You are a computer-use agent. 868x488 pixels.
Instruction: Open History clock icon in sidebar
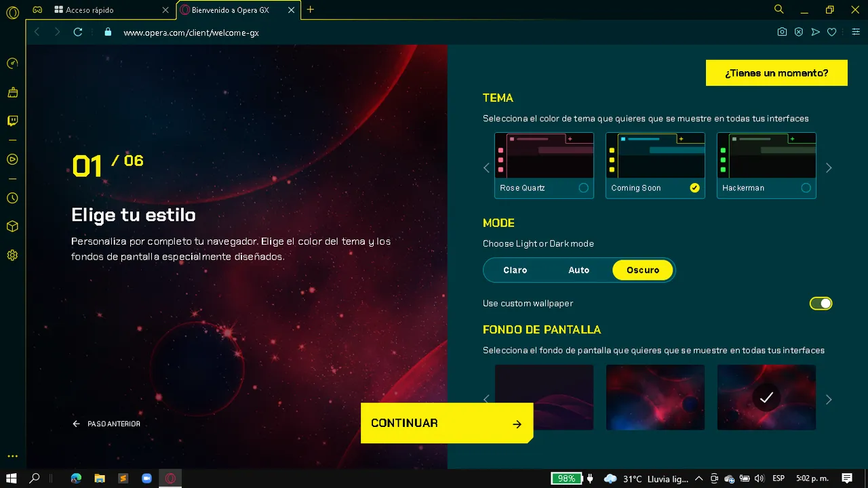12,198
